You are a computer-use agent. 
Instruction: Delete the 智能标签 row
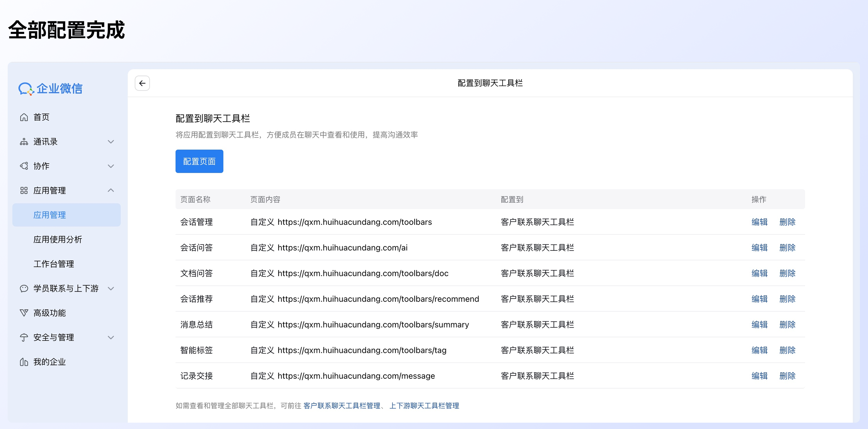[x=788, y=350]
